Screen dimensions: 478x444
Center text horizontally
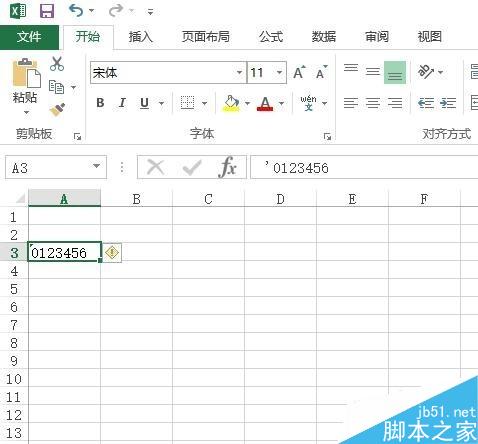[373, 103]
